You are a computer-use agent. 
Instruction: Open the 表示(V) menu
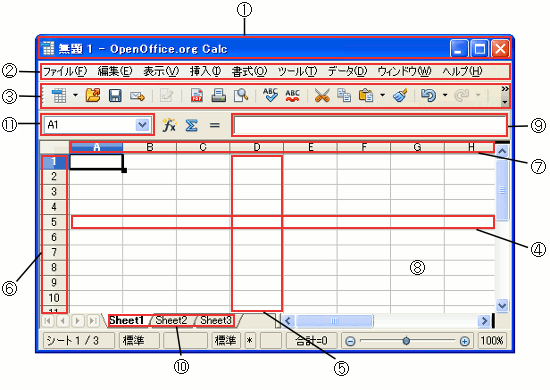tap(161, 72)
